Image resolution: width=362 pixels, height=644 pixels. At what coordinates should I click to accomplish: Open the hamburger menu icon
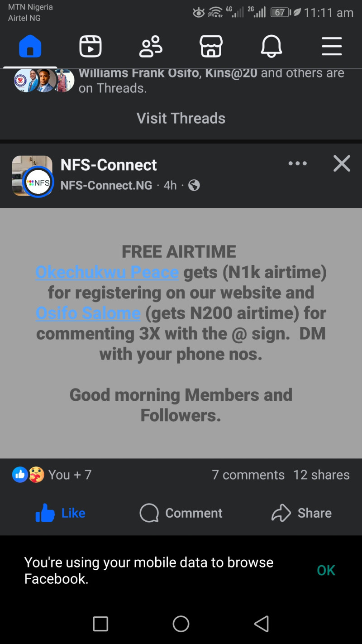click(x=332, y=46)
